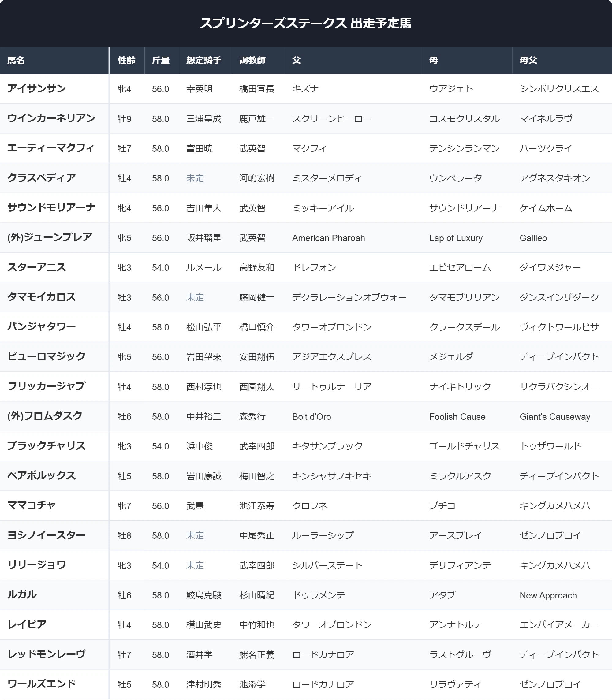The height and width of the screenshot is (700, 612).
Task: Select horse name ピューロマジック
Action: point(47,356)
